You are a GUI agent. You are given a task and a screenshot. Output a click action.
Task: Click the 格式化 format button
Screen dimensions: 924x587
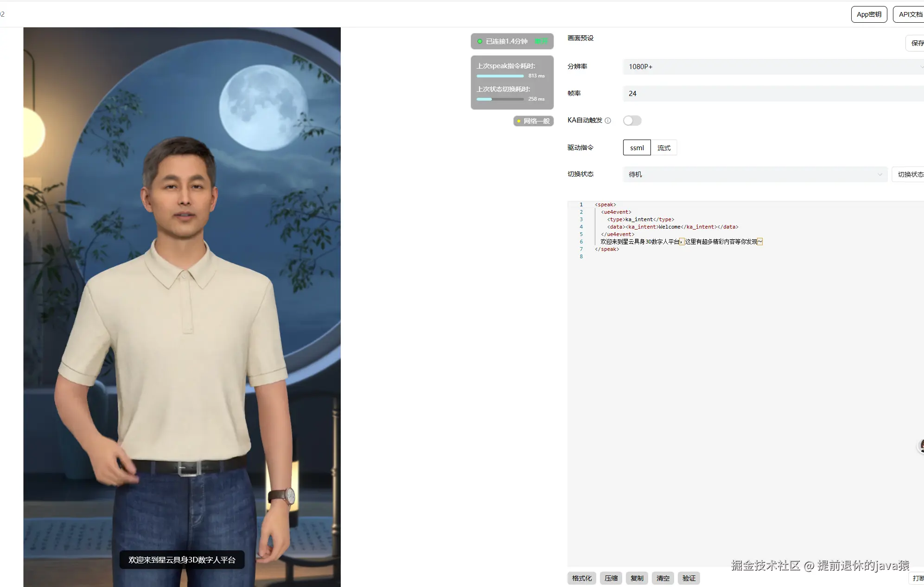coord(581,578)
